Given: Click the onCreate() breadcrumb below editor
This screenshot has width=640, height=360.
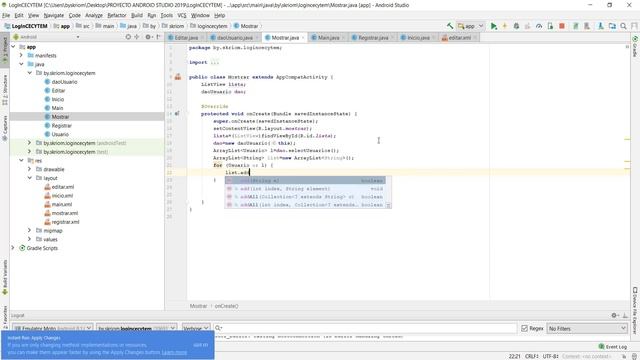Looking at the screenshot, I should [x=227, y=306].
